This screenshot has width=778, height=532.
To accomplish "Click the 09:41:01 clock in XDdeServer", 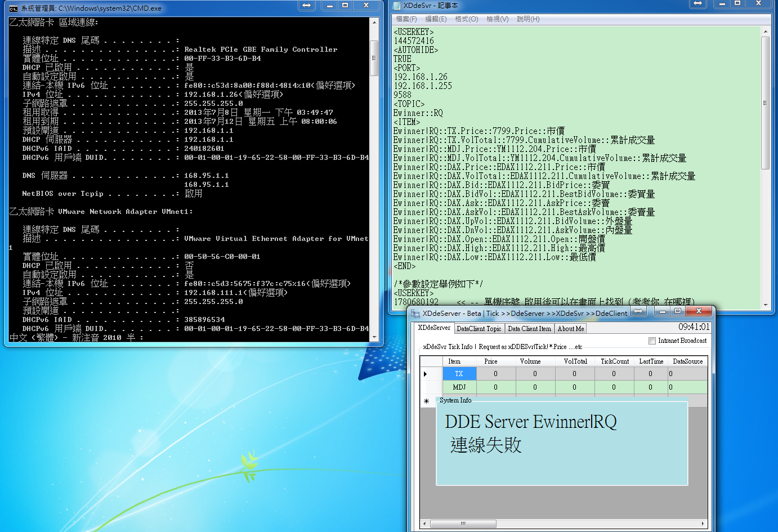I will click(694, 327).
